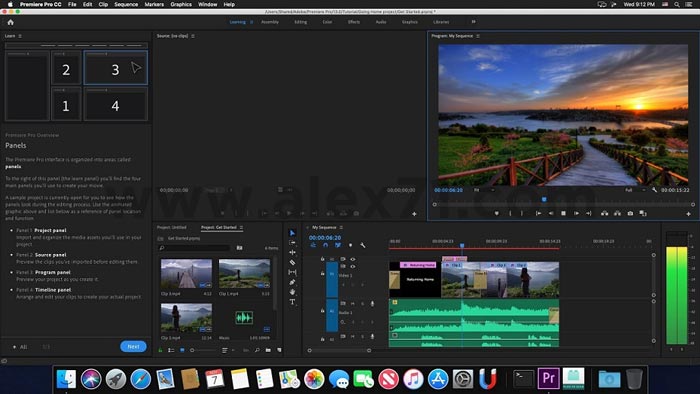Toggle timeline Snap magnet

click(x=325, y=245)
